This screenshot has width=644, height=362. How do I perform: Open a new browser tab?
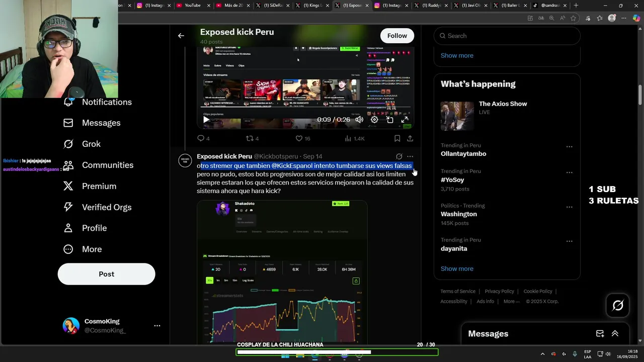coord(576,6)
